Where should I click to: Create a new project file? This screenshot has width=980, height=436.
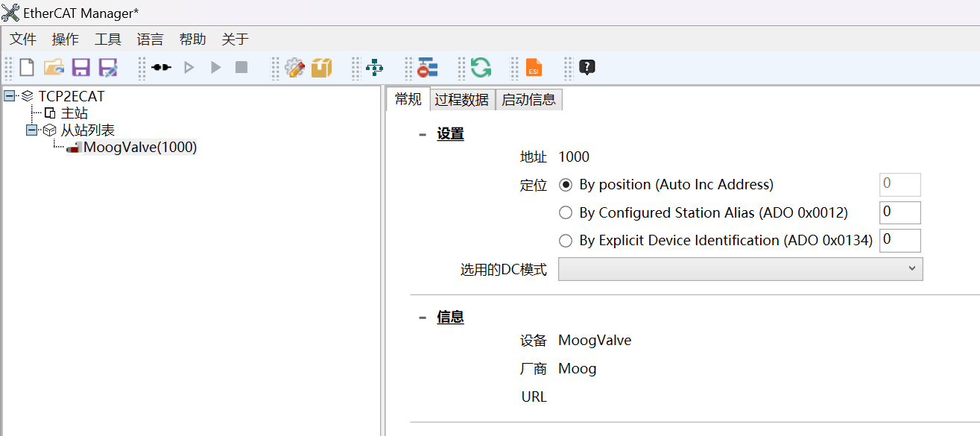tap(27, 68)
